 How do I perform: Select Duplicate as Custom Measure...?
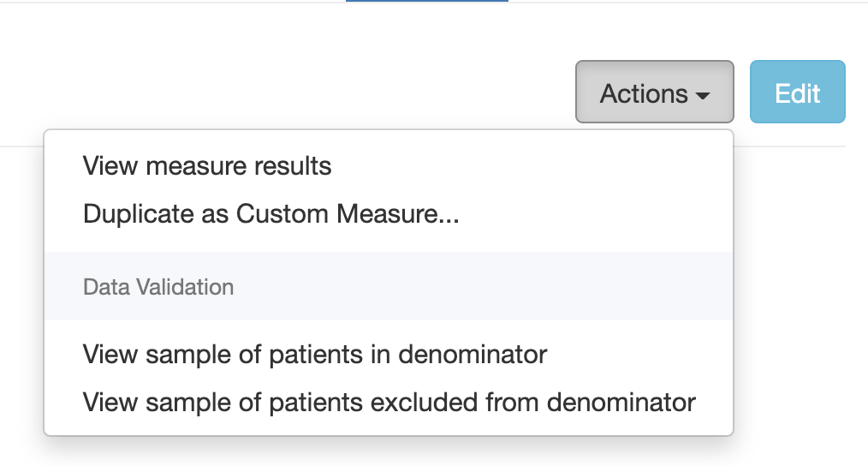271,214
